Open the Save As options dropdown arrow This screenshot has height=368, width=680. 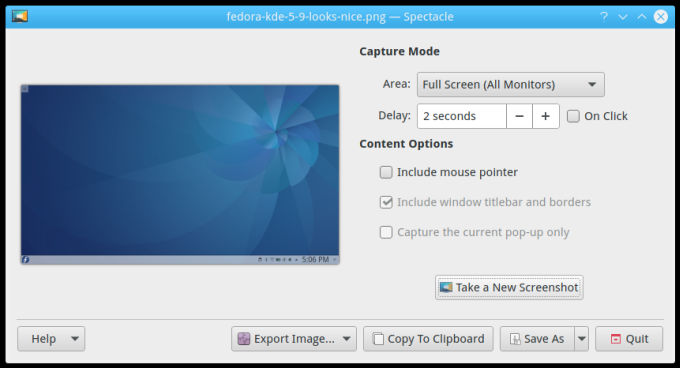582,339
